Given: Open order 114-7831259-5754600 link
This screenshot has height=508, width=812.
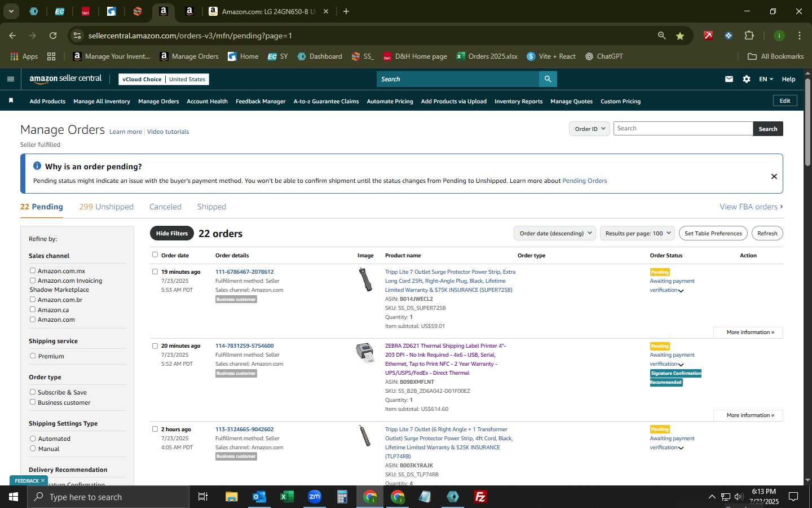Looking at the screenshot, I should [244, 345].
